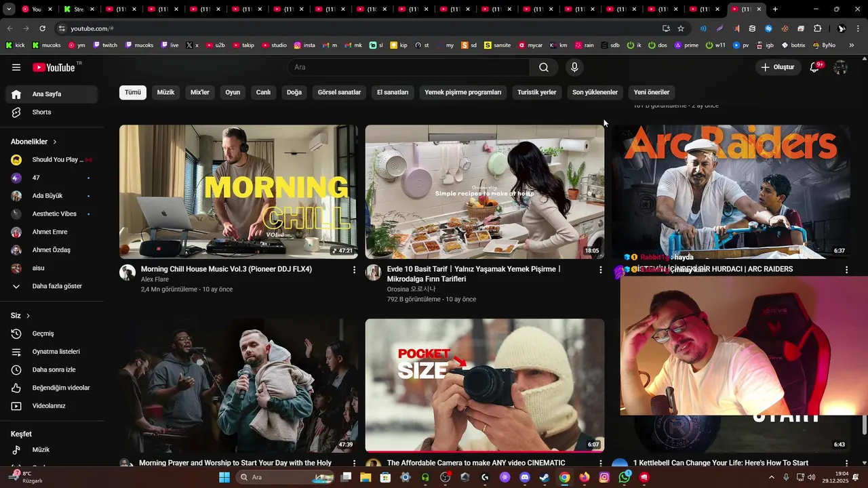Viewport: 868px width, 488px height.
Task: Open Alex Flare channel avatar
Action: click(x=127, y=272)
